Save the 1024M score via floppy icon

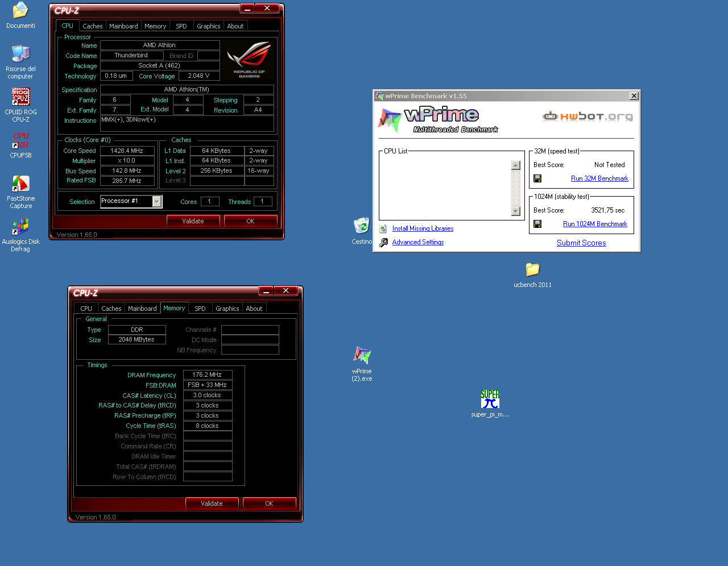tap(537, 224)
